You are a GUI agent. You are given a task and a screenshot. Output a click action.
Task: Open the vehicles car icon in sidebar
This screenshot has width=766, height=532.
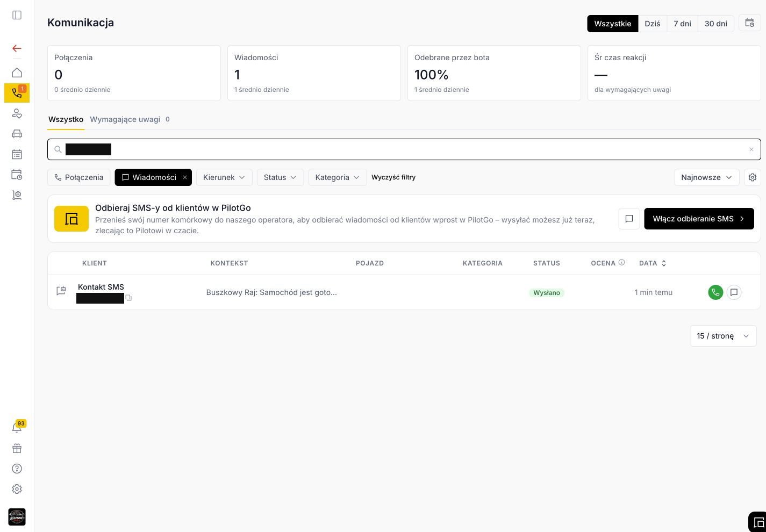[17, 134]
